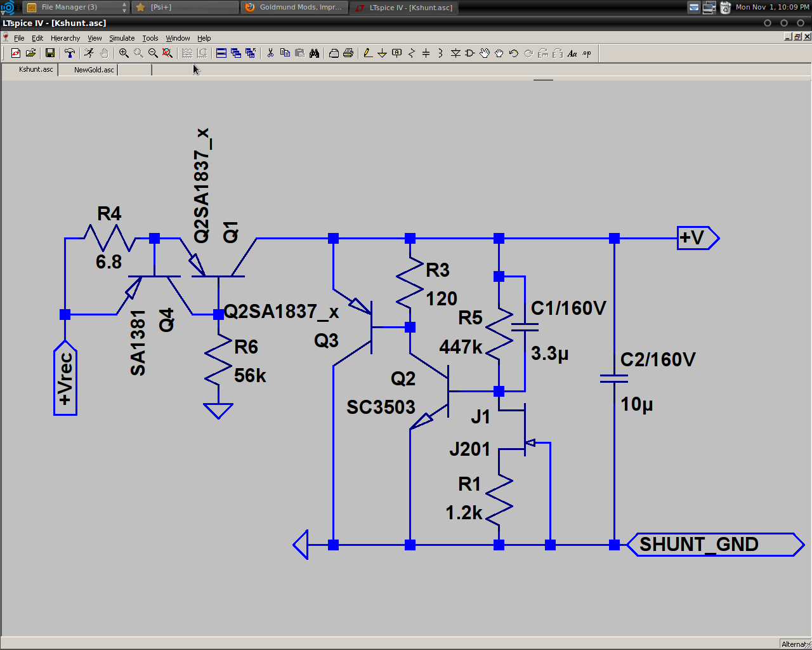Select the LTspice IV taskbar entry
The height and width of the screenshot is (650, 812).
[x=403, y=7]
